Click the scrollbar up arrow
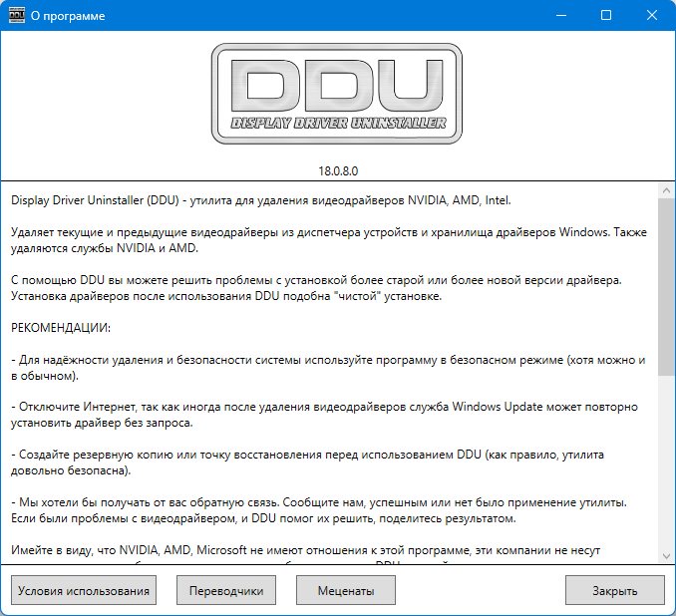This screenshot has width=676, height=616. (x=666, y=190)
